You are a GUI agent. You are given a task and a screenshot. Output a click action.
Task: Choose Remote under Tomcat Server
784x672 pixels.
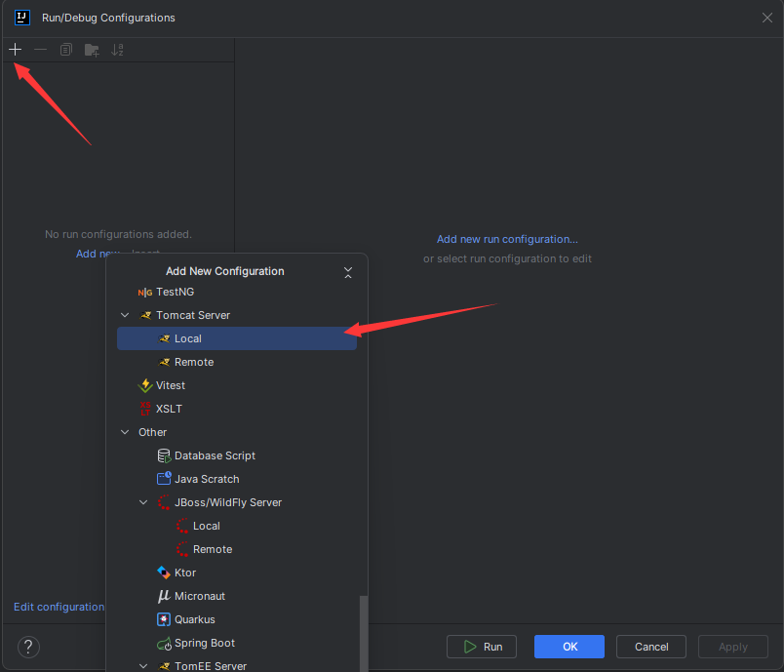[x=193, y=362]
